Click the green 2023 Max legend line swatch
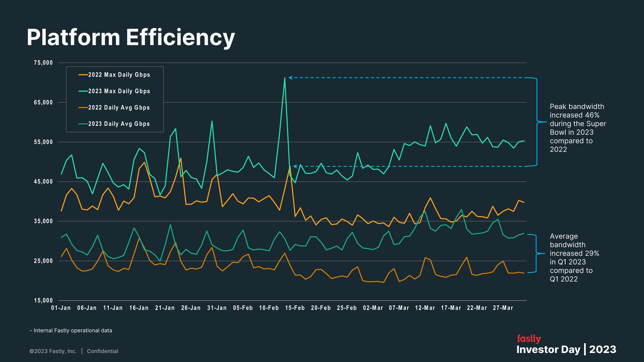 point(83,91)
